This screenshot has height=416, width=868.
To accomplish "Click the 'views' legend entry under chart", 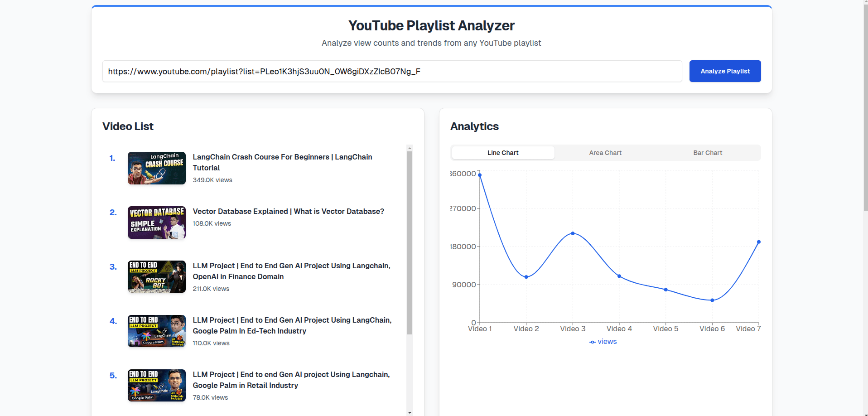I will point(603,342).
